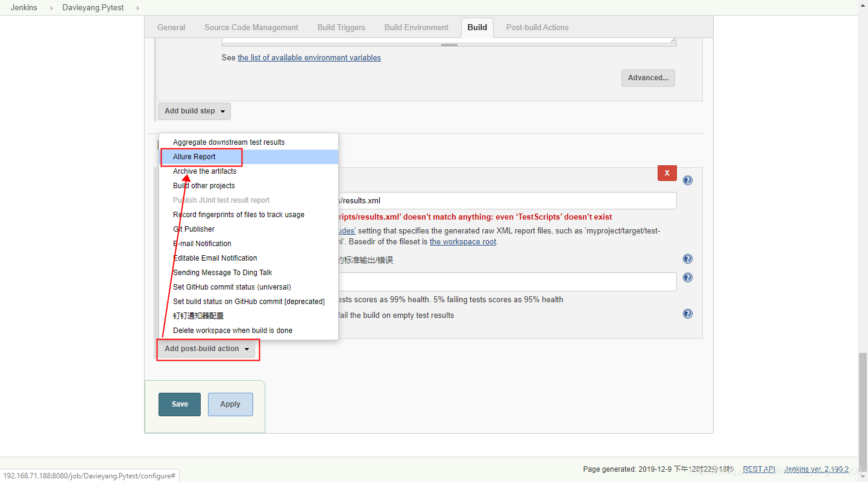Focus the health report amplification field
The image size is (868, 482).
pos(508,282)
